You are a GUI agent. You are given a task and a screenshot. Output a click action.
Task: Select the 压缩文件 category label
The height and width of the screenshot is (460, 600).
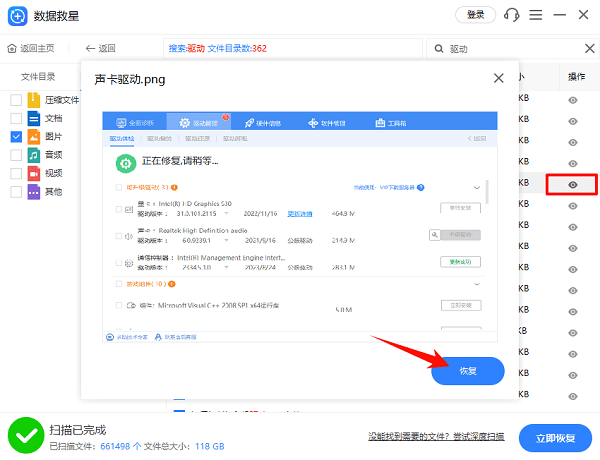coord(62,100)
